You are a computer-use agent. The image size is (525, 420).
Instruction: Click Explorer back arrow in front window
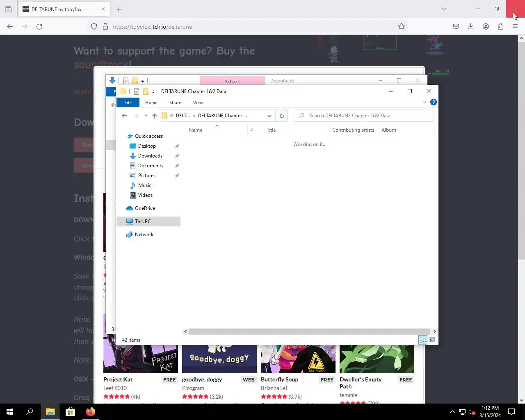pos(124,116)
